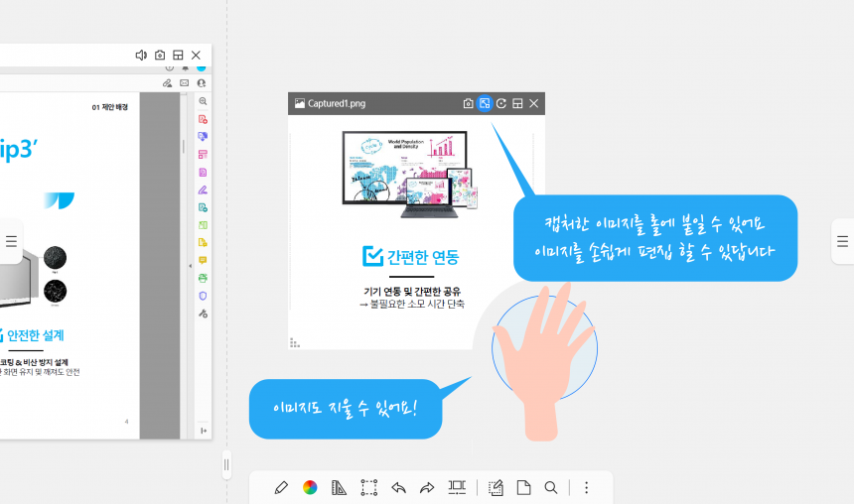Click the '안전한 설계' heading in left document
This screenshot has height=504, width=854.
[x=36, y=335]
